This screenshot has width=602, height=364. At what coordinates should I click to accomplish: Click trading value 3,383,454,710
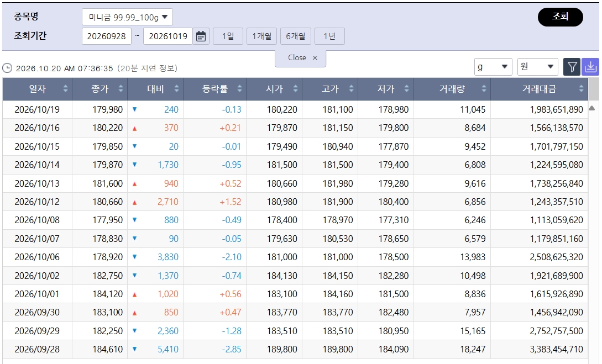point(557,350)
